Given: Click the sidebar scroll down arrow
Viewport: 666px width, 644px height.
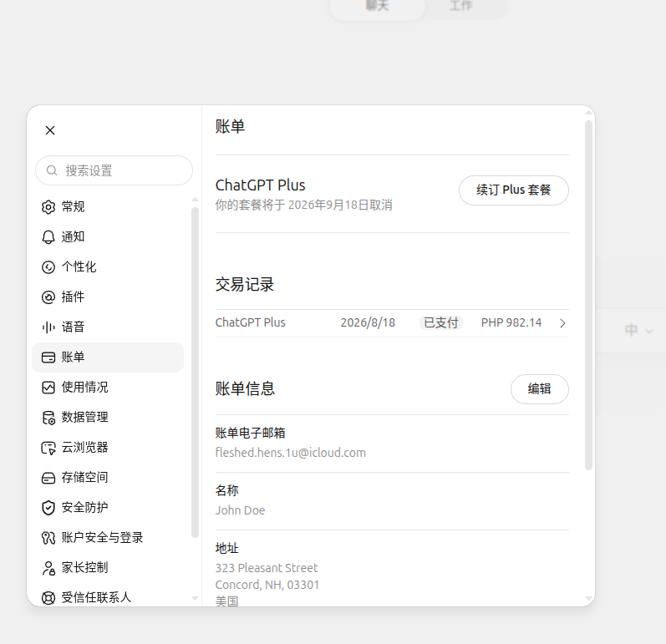Looking at the screenshot, I should [195, 599].
